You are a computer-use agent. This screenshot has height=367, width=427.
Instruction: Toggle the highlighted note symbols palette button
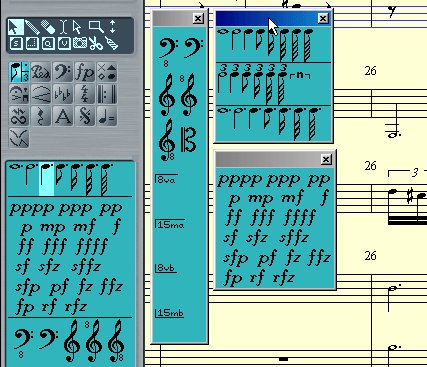coord(19,72)
